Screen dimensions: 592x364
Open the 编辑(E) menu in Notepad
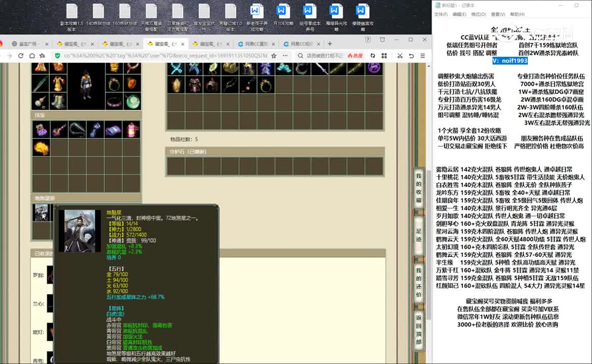pos(459,14)
